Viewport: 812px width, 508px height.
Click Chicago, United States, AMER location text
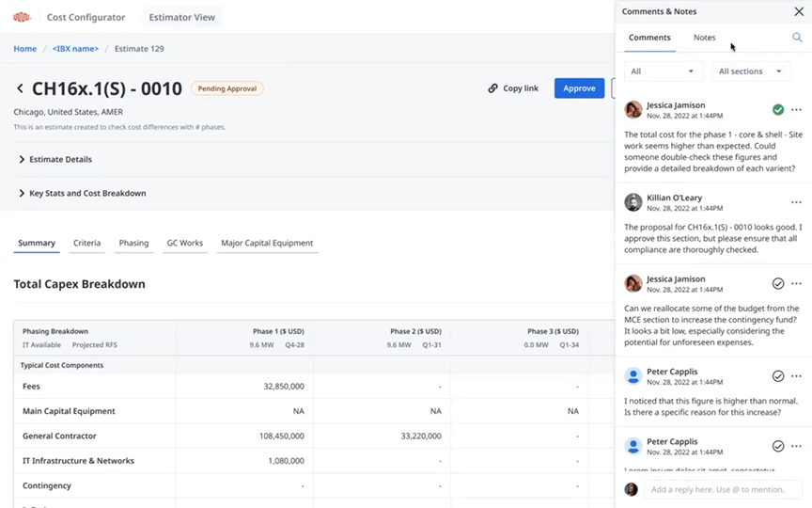coord(69,112)
